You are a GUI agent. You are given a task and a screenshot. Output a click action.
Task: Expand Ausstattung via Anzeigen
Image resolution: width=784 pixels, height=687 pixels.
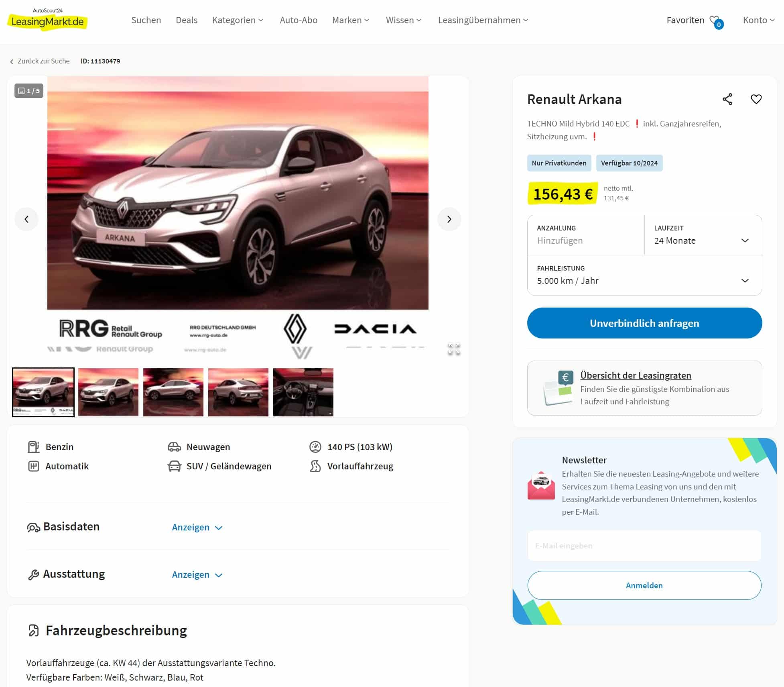[197, 575]
